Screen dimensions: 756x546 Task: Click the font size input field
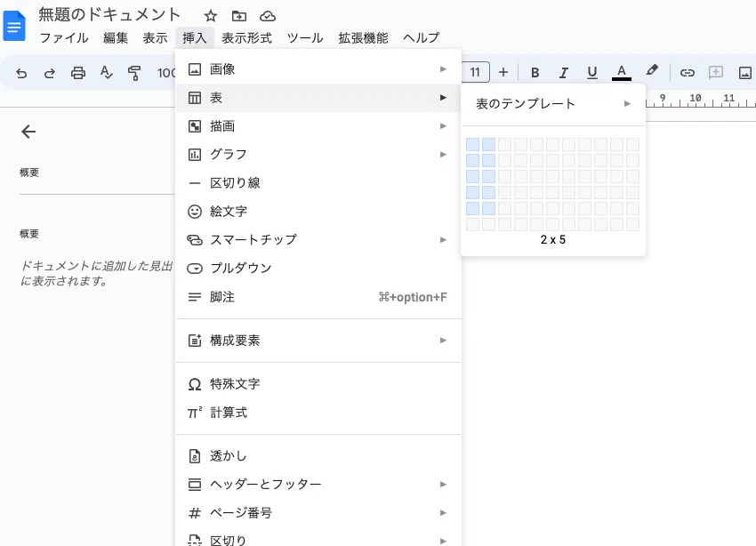point(476,72)
